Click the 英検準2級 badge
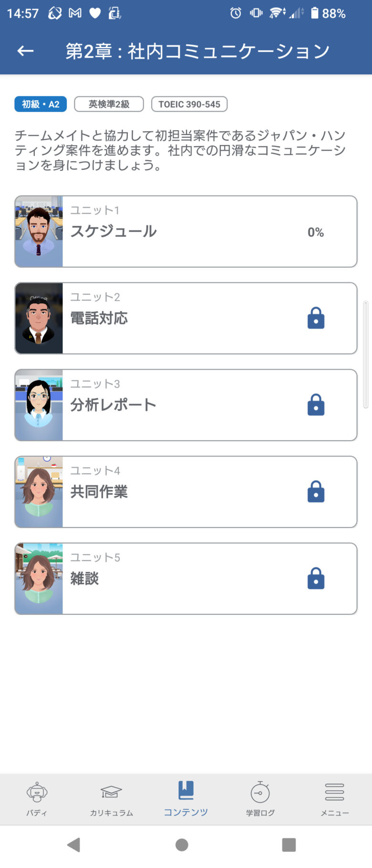Viewport: 372px width, 868px height. [109, 104]
